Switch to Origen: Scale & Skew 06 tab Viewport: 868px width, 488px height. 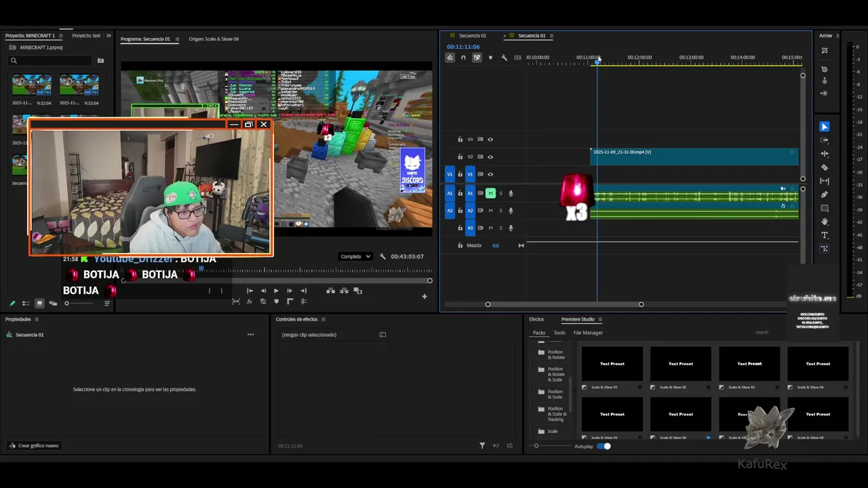[x=214, y=39]
